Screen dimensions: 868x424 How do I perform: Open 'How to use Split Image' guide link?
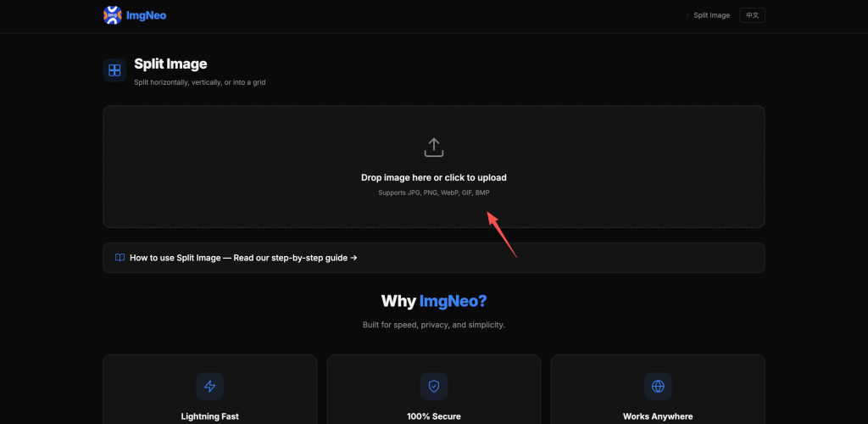(x=243, y=258)
